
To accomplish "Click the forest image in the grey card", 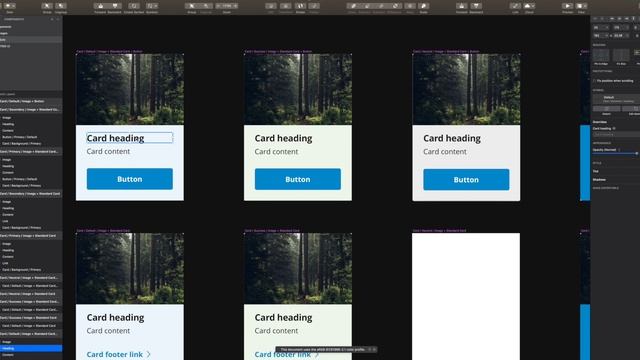I will click(x=466, y=89).
